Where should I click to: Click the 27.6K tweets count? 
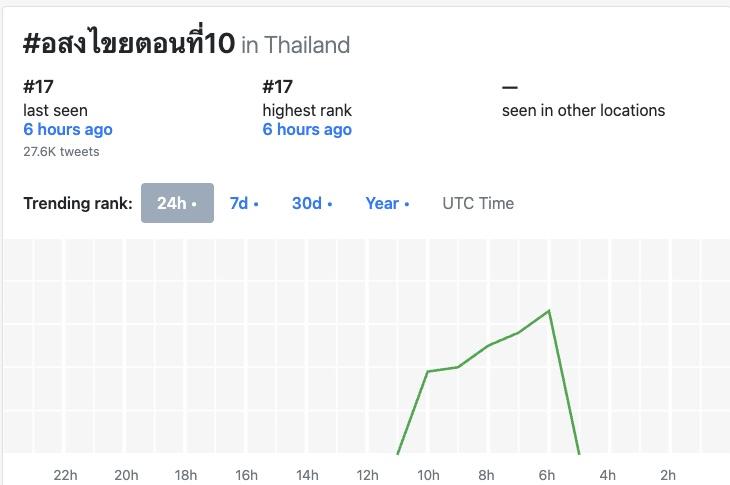[61, 152]
